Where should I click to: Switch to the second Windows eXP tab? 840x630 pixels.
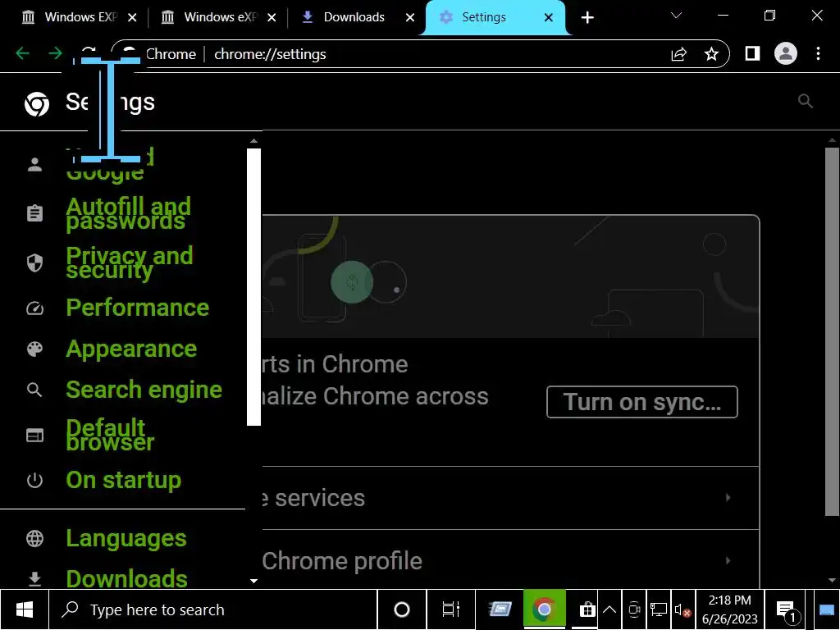click(x=218, y=17)
